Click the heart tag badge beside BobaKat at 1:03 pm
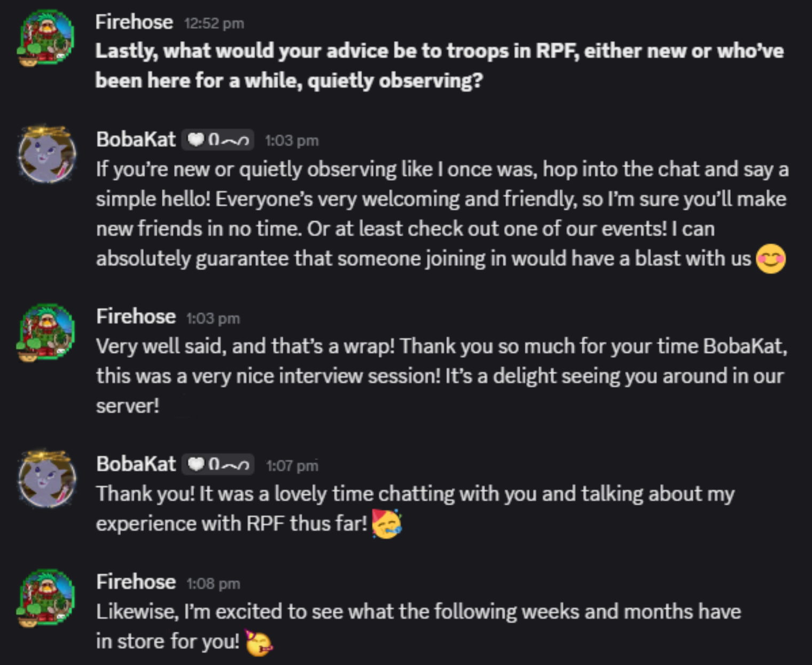The height and width of the screenshot is (665, 812). 218,140
